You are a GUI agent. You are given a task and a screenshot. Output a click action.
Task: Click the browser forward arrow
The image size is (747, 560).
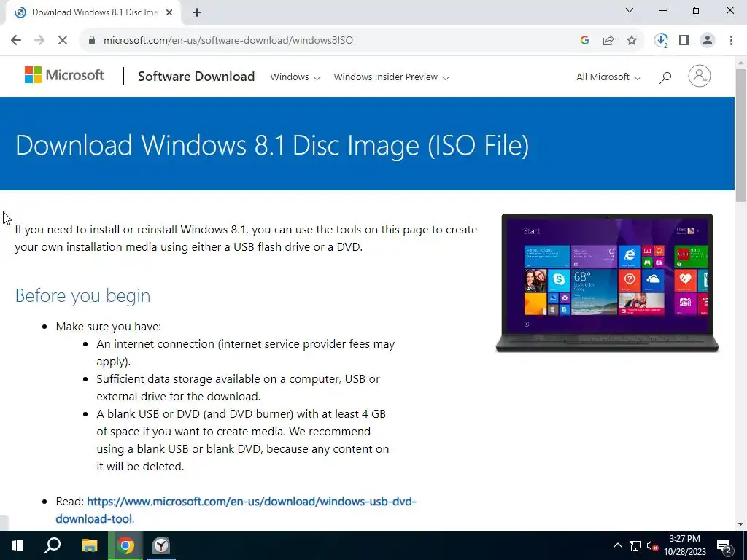point(39,41)
